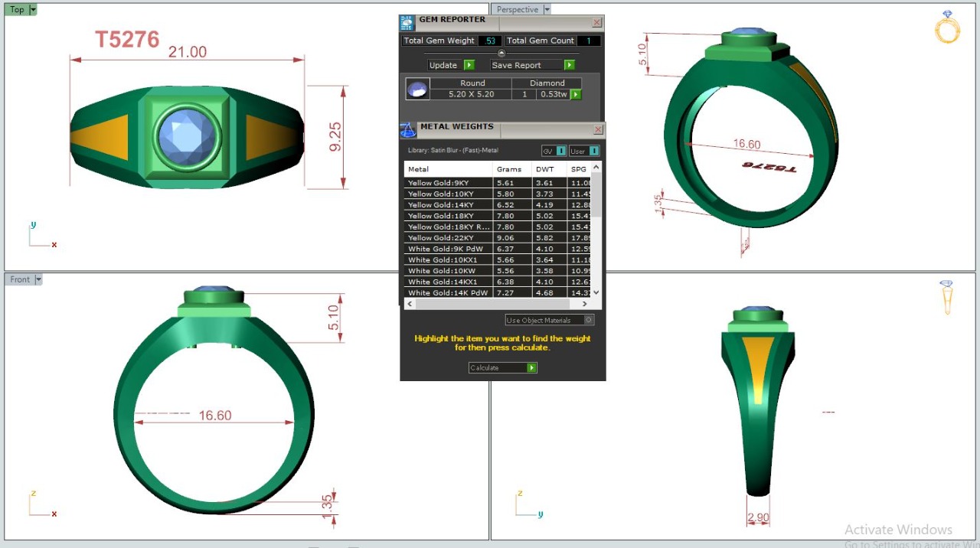Click the gold ring icon in Perspective view
Screen dimensions: 980x548
coord(947,27)
